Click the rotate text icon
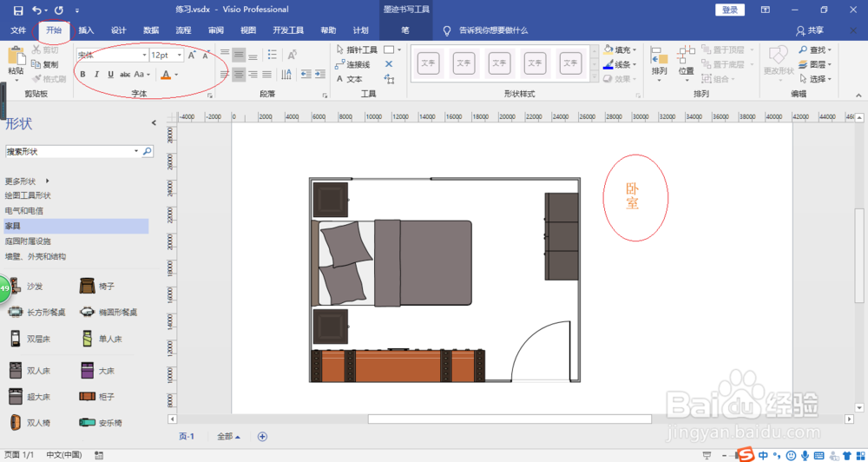868x462 pixels. point(292,55)
